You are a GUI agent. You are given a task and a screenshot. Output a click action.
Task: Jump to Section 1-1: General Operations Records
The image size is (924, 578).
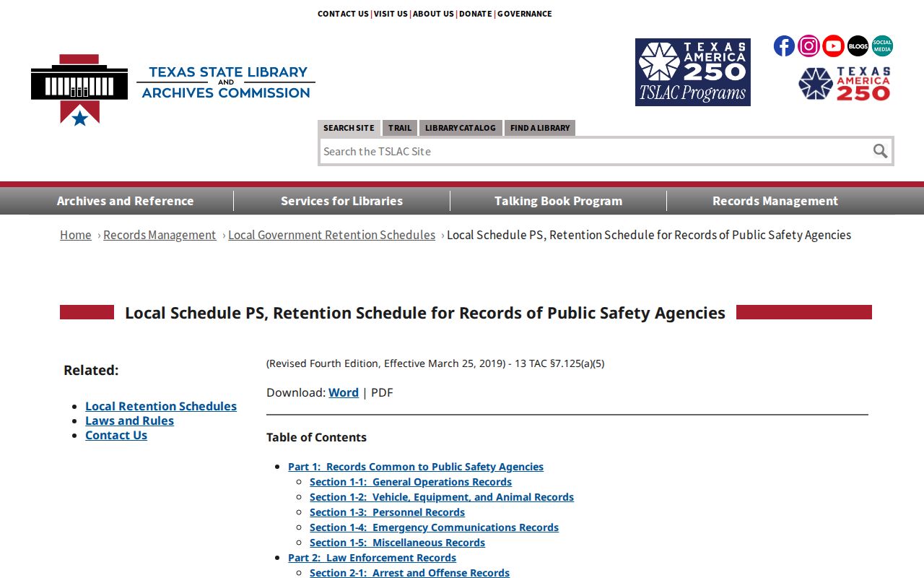click(x=411, y=482)
